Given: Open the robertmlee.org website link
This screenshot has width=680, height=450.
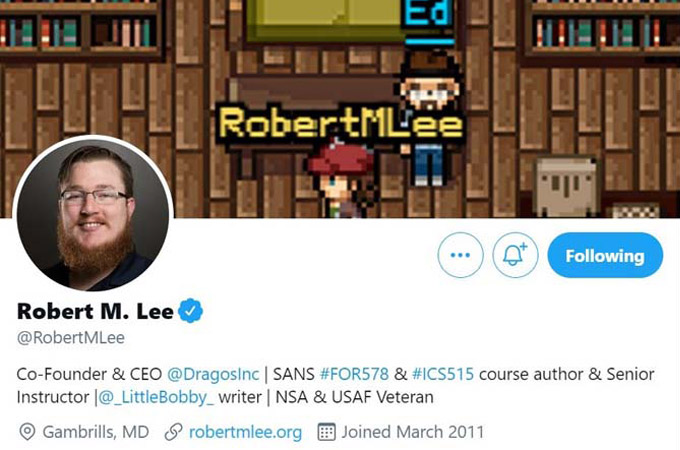Looking at the screenshot, I should [x=245, y=432].
